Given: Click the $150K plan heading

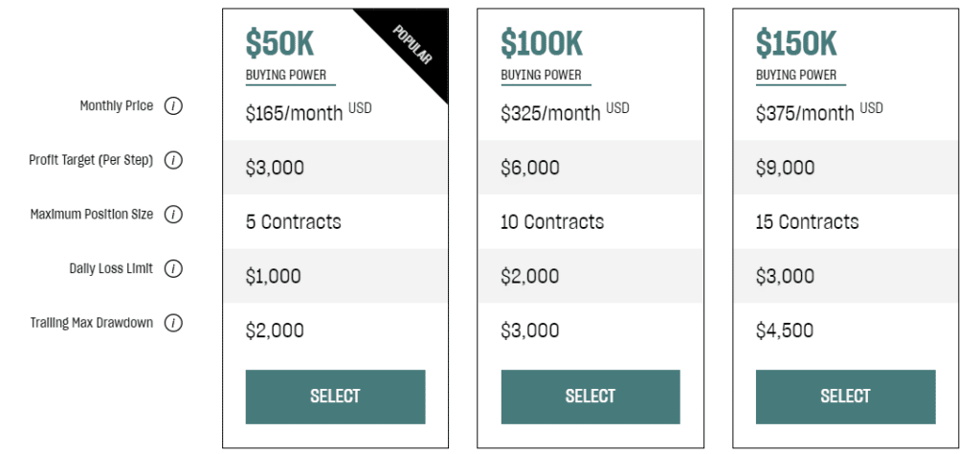Looking at the screenshot, I should click(796, 43).
